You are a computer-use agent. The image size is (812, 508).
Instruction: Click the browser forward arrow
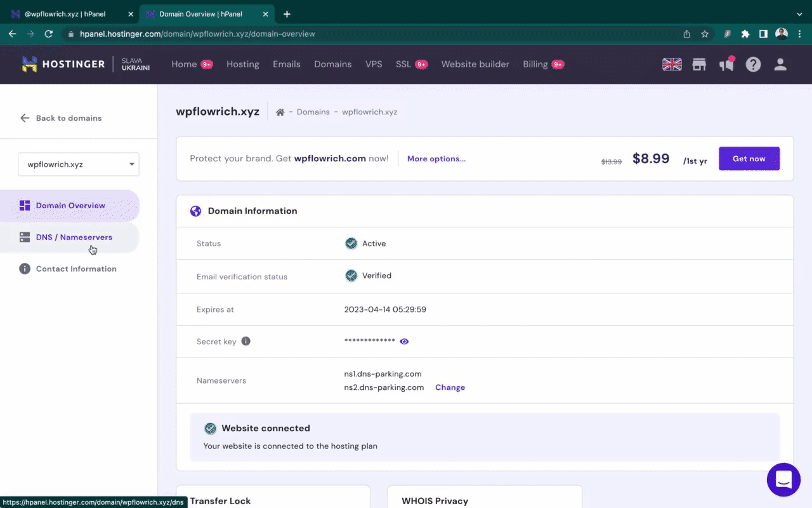(x=30, y=34)
